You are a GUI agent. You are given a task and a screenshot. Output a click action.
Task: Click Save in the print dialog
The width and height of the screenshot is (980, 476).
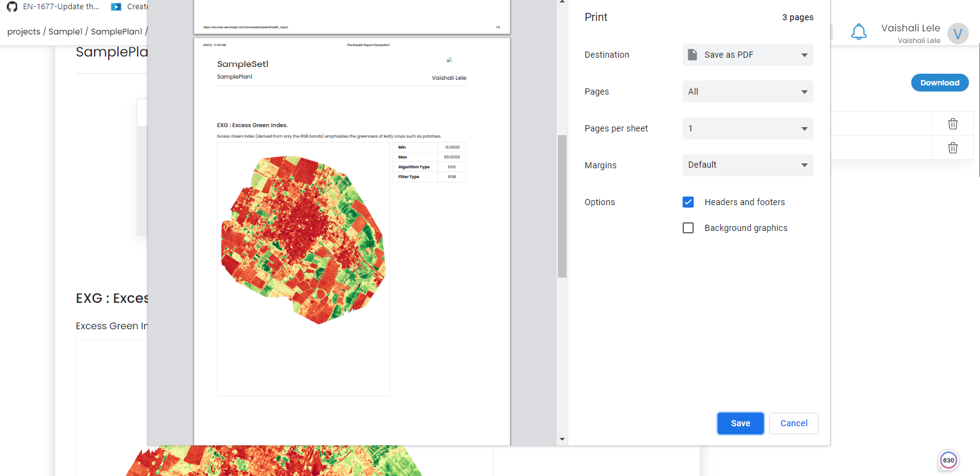point(740,423)
